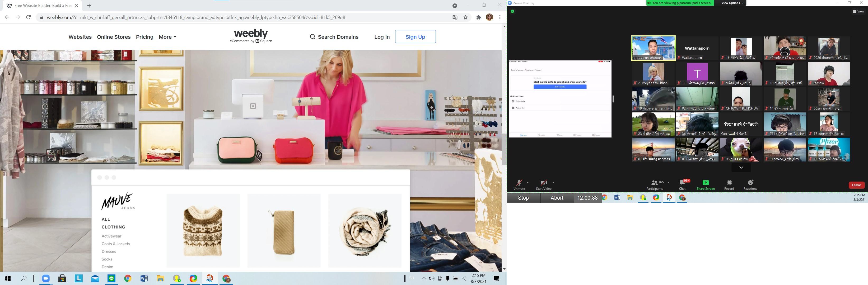Click Stop in the recorder bar
This screenshot has height=285, width=868.
tap(523, 198)
